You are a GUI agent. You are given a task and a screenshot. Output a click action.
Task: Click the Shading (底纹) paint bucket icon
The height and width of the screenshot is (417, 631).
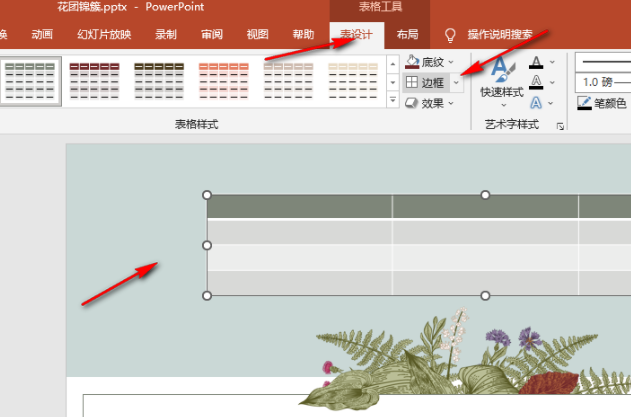412,63
